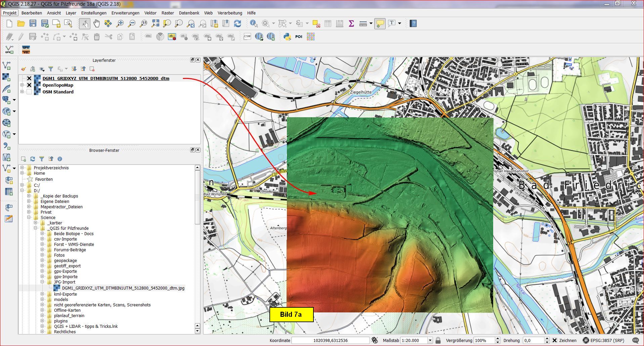Open the Raster menu
The image size is (644, 346).
pos(168,13)
